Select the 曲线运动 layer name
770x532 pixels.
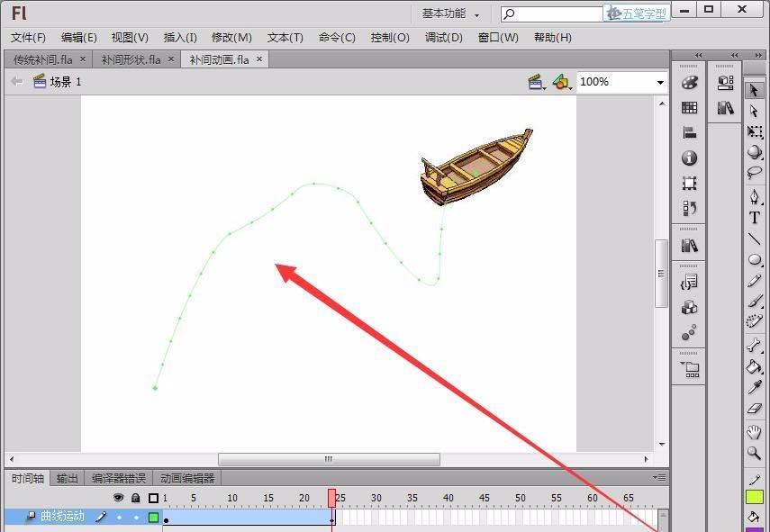click(x=62, y=517)
